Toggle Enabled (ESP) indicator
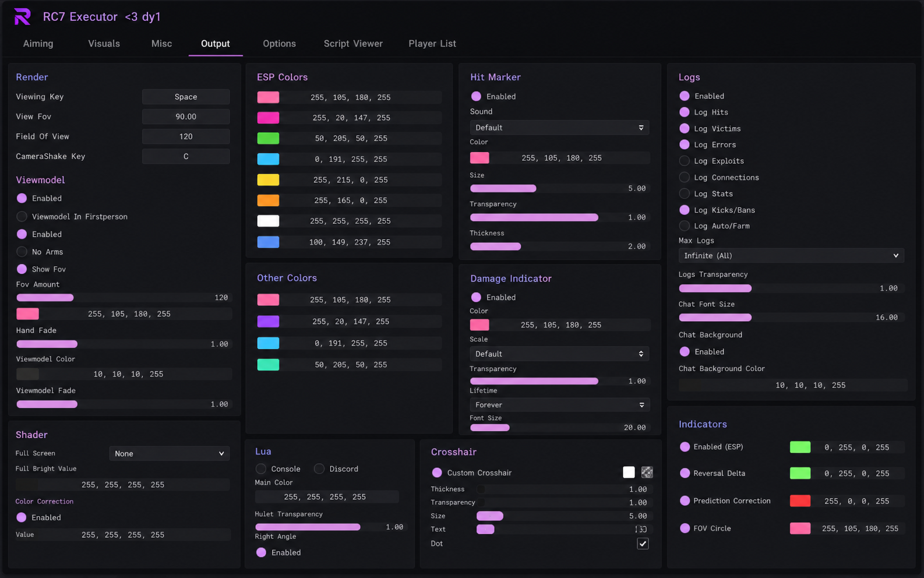The image size is (924, 578). click(x=685, y=447)
